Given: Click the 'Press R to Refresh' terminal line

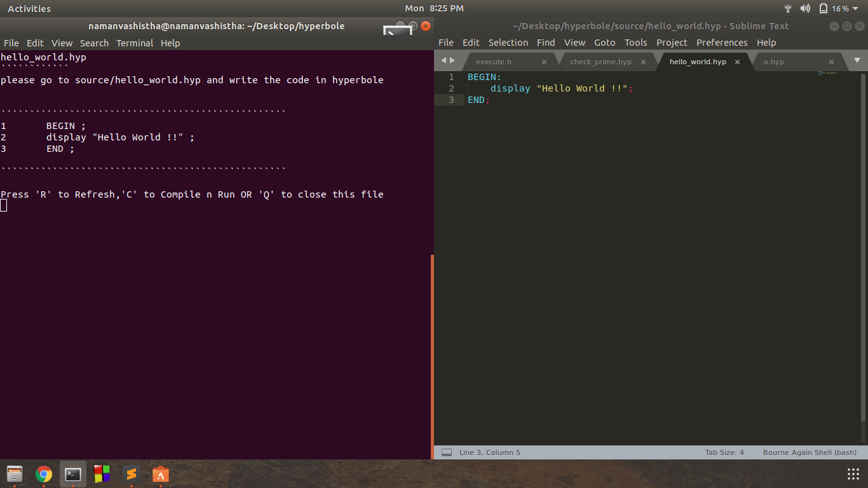Looking at the screenshot, I should coord(192,194).
